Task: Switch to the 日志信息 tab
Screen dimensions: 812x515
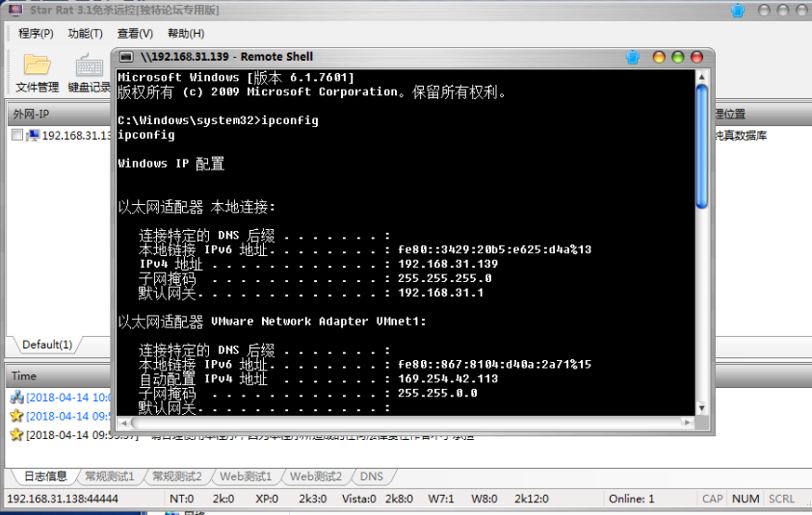Action: pos(45,476)
